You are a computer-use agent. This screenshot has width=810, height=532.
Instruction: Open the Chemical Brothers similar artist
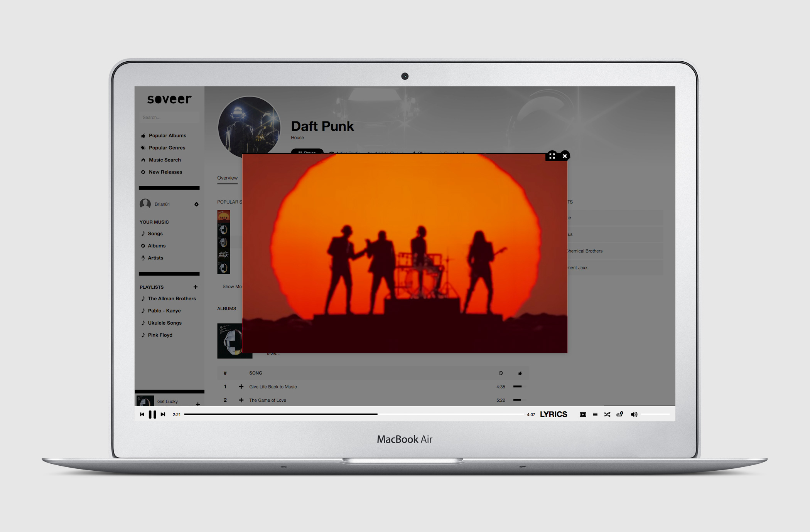(x=585, y=251)
